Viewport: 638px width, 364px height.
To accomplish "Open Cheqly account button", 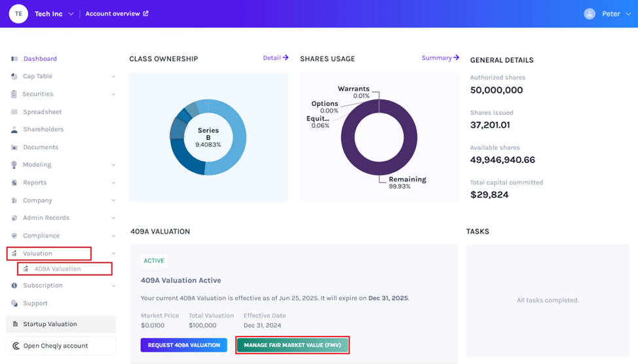I will pyautogui.click(x=56, y=346).
